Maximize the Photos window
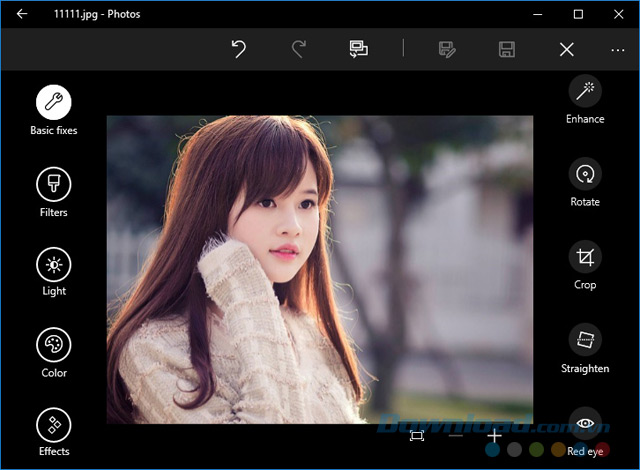 tap(578, 14)
